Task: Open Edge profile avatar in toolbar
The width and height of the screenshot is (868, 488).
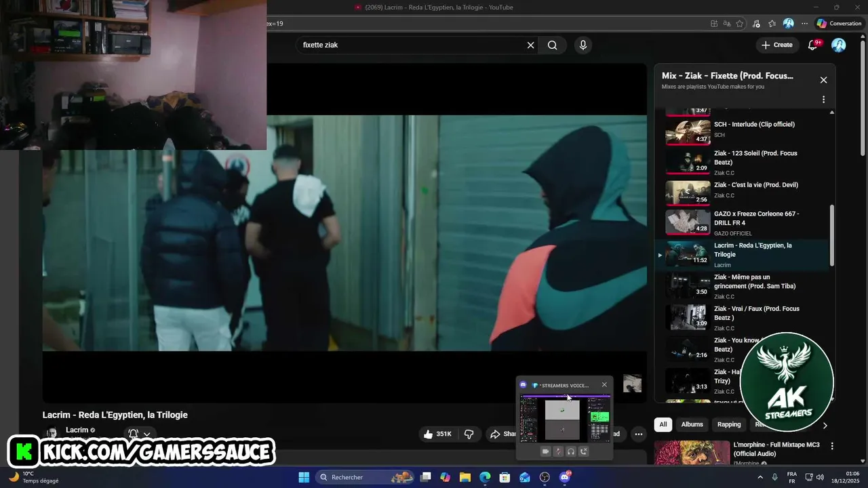Action: click(x=788, y=24)
